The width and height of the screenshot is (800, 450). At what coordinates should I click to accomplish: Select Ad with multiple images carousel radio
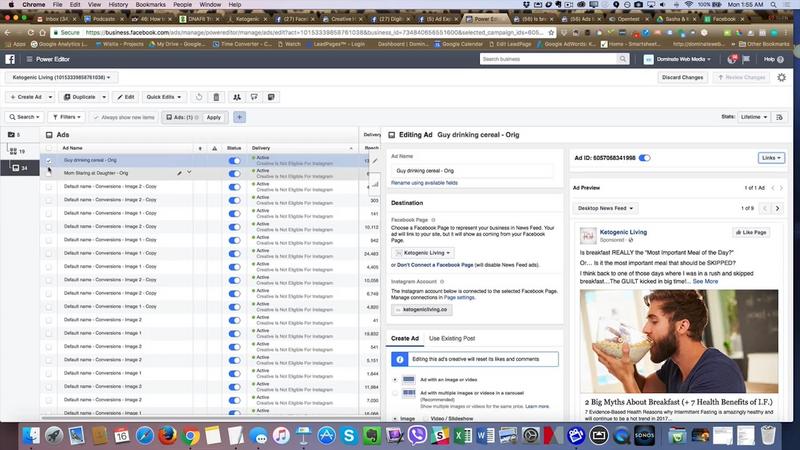click(395, 393)
